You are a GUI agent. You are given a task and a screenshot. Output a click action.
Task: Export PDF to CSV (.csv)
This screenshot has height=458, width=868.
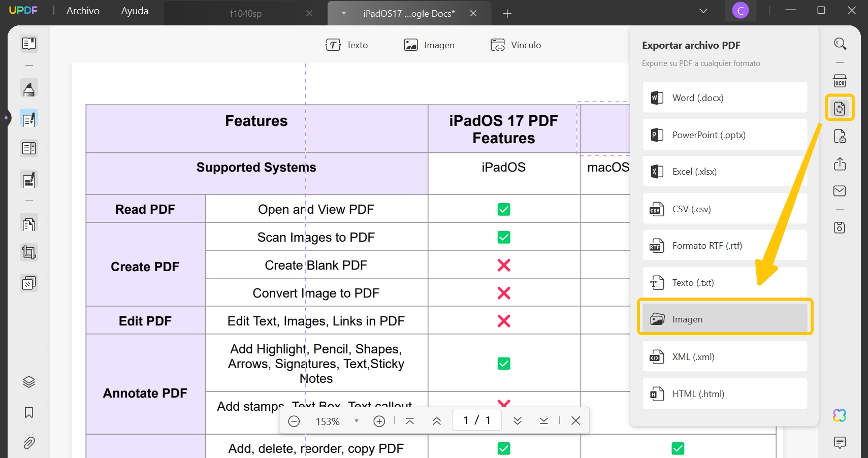(x=725, y=209)
